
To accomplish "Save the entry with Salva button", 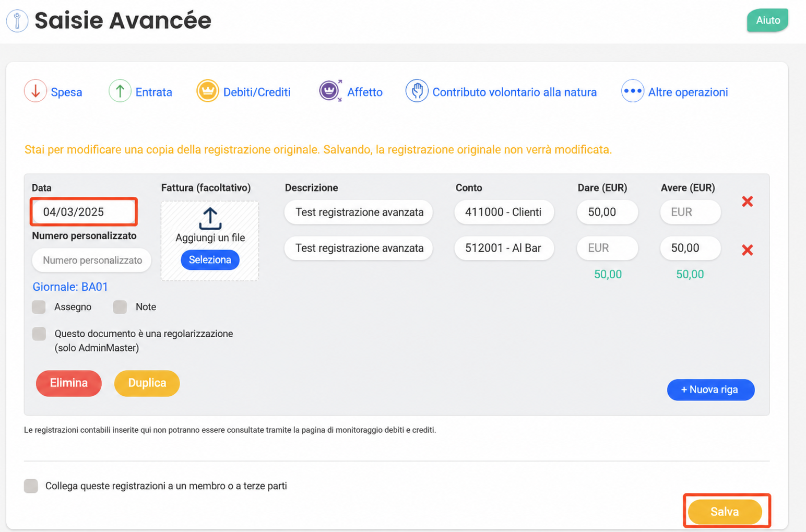I will coord(725,512).
